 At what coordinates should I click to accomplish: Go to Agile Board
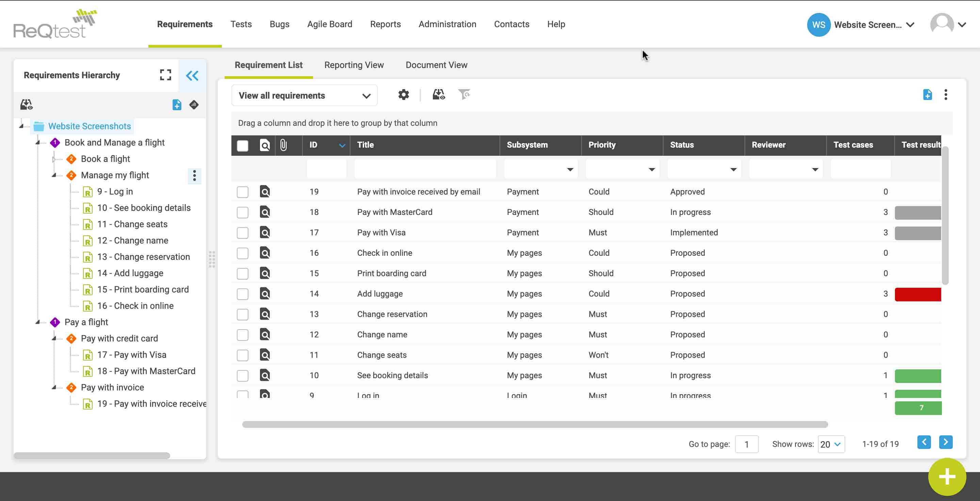tap(330, 24)
